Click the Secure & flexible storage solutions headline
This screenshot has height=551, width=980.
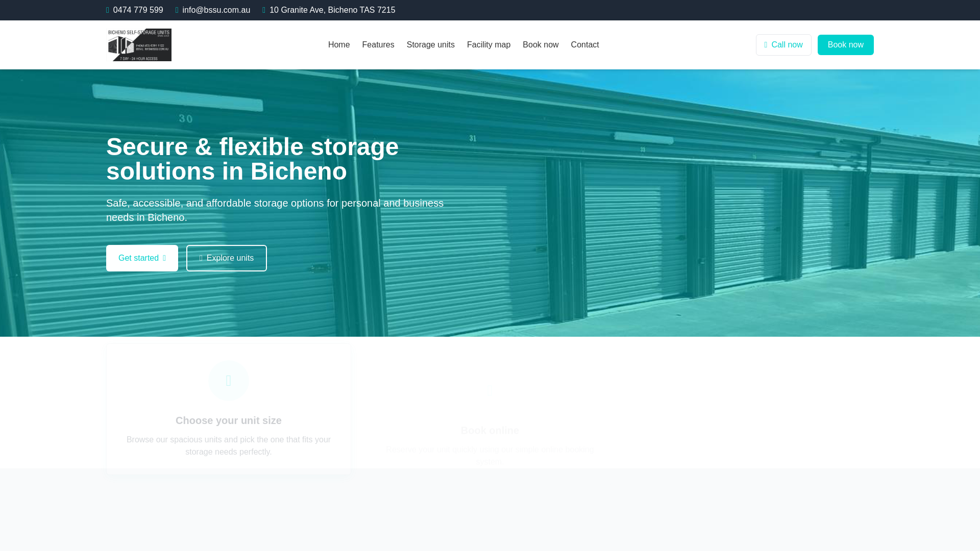252,159
